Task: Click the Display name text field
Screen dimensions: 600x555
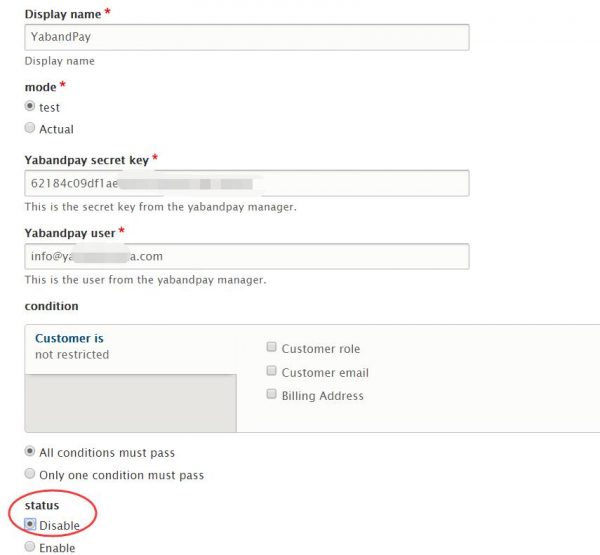Action: tap(246, 37)
